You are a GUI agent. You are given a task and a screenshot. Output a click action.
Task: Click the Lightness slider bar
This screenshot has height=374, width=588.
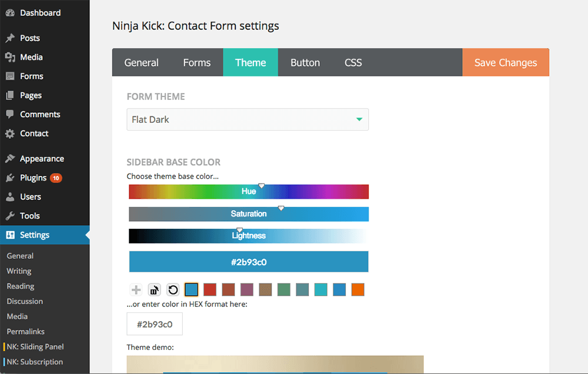click(249, 236)
